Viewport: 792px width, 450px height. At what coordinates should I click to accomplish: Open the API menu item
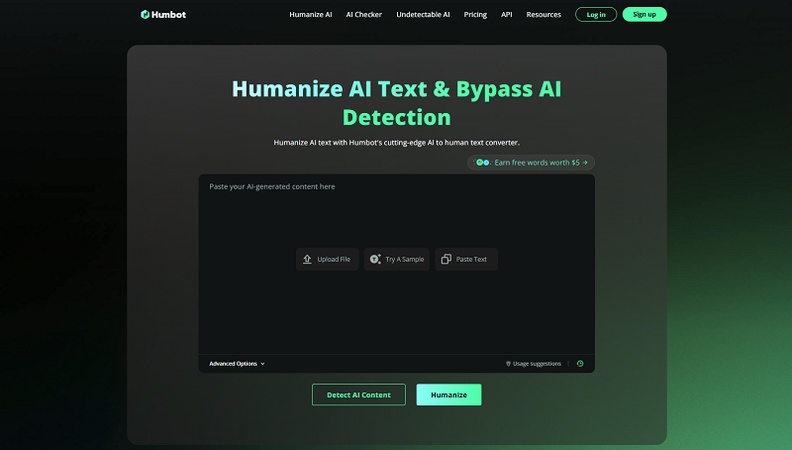(507, 15)
